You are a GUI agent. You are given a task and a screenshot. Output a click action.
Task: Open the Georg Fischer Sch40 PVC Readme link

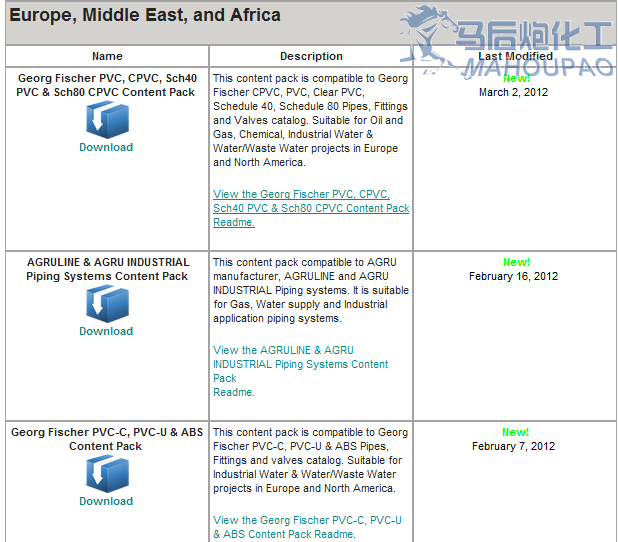(x=310, y=208)
